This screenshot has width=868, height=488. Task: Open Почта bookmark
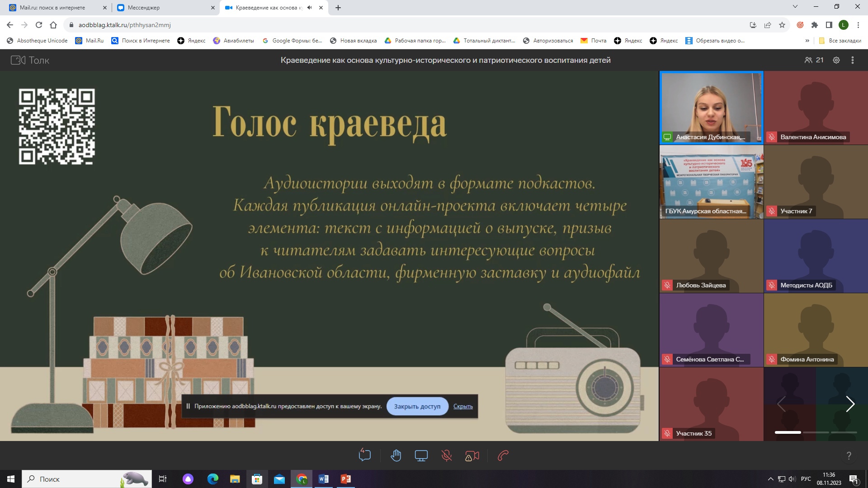[x=594, y=41]
